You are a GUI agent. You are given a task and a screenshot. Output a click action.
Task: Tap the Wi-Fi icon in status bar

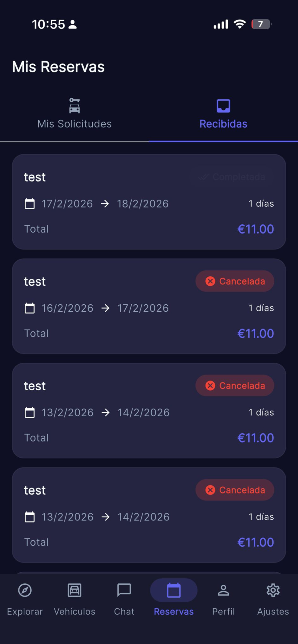click(x=240, y=24)
